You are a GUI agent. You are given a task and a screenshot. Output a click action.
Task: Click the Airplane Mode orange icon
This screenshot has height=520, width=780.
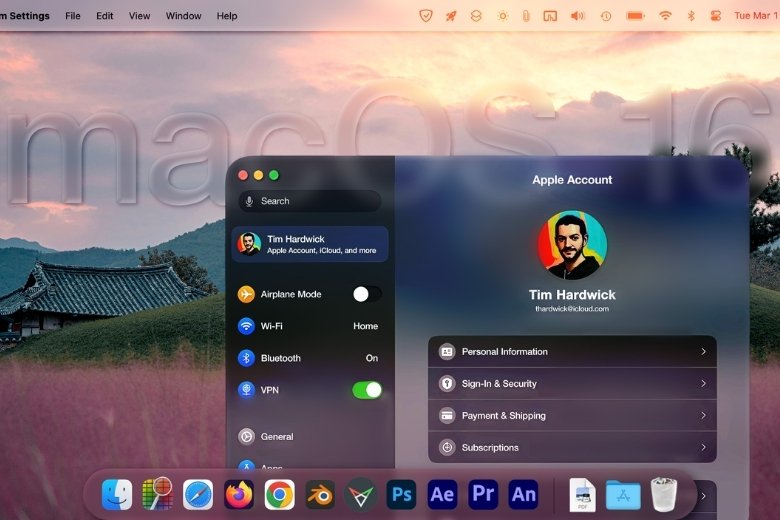(x=246, y=294)
